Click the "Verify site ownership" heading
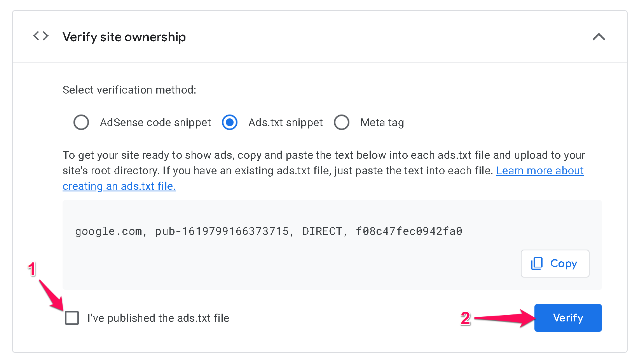Viewport: 644px width, 361px height. tap(124, 37)
